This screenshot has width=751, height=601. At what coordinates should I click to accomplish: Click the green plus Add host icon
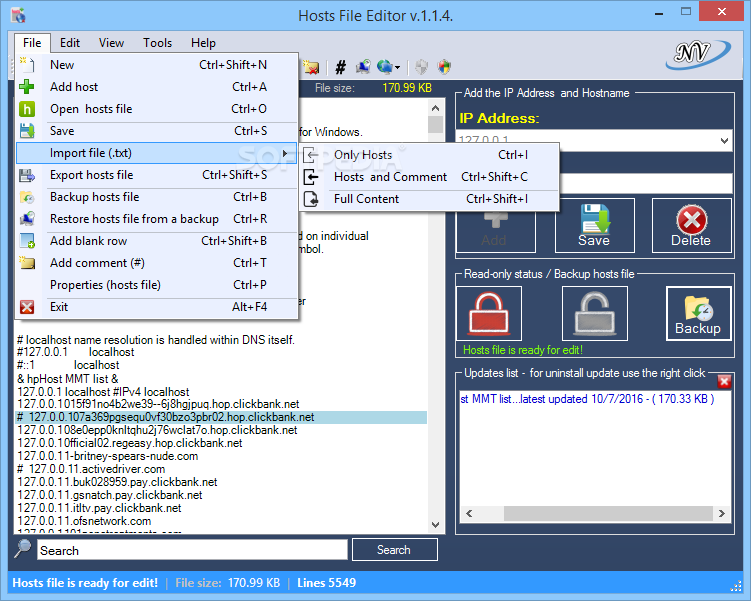pos(27,87)
